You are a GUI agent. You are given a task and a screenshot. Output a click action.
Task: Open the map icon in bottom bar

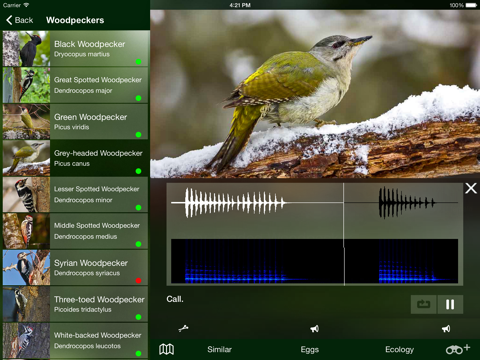[x=166, y=349]
